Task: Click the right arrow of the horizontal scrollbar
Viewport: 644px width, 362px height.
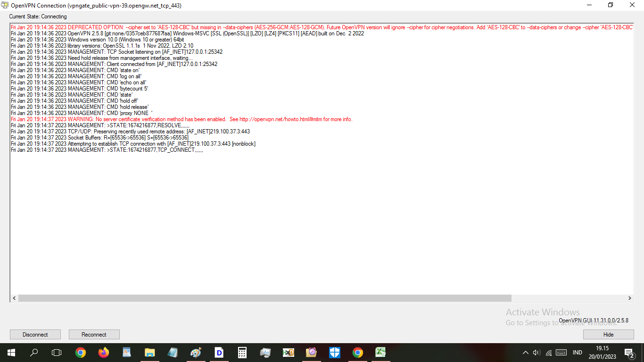Action: point(629,298)
